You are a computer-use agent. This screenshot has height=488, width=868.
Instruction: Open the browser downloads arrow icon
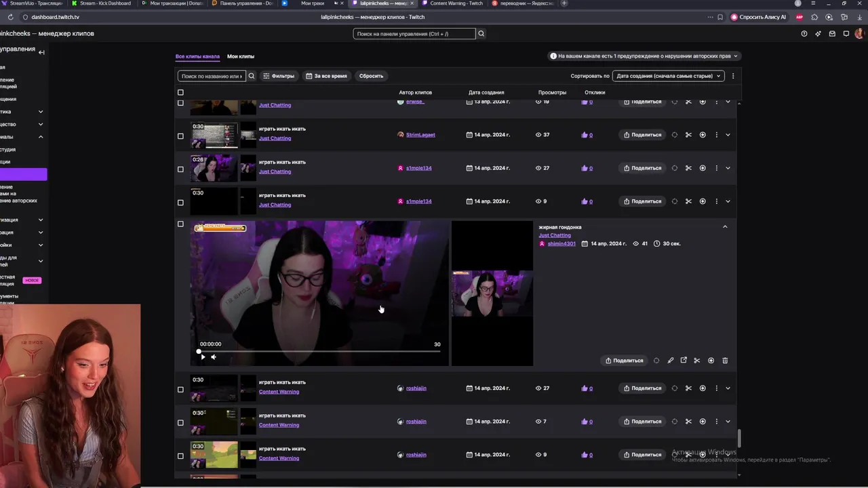click(x=859, y=17)
